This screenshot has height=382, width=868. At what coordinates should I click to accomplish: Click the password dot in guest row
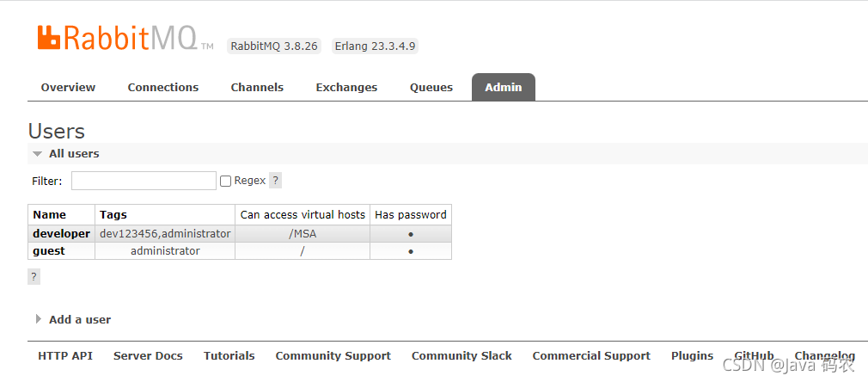[x=411, y=252]
